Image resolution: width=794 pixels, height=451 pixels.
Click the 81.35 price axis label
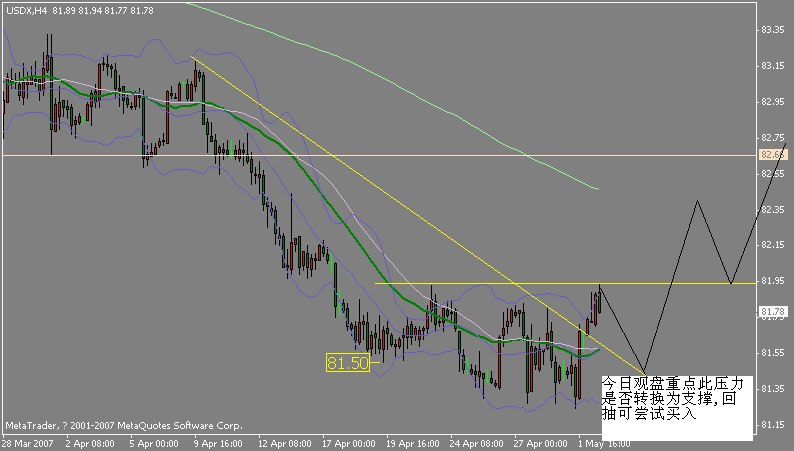(x=773, y=389)
